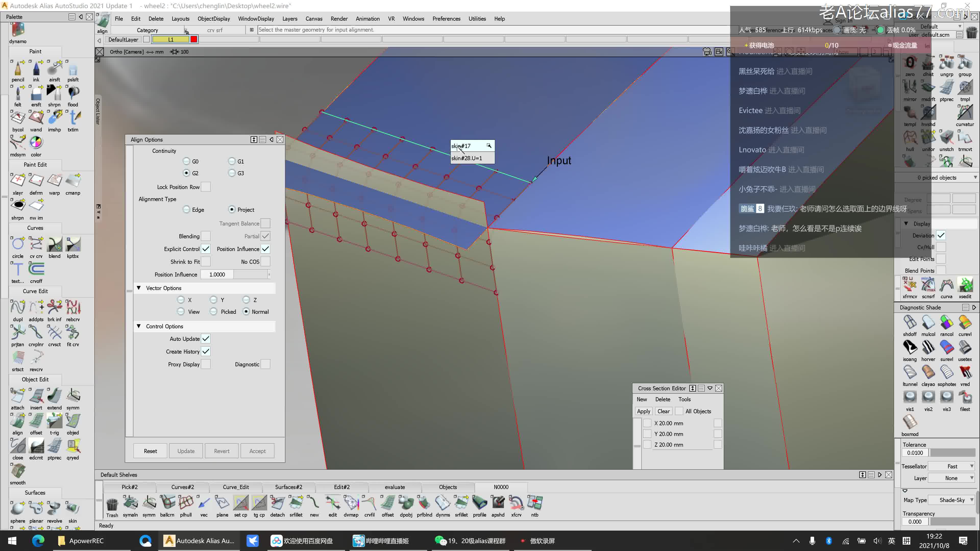980x551 pixels.
Task: Click the Trash icon on shelf
Action: click(112, 504)
